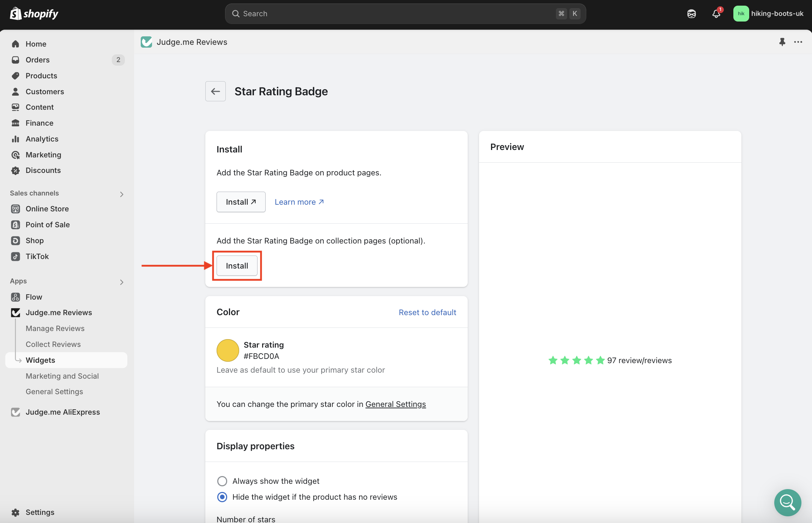812x523 pixels.
Task: Pin the Judge.me Reviews app
Action: click(782, 42)
